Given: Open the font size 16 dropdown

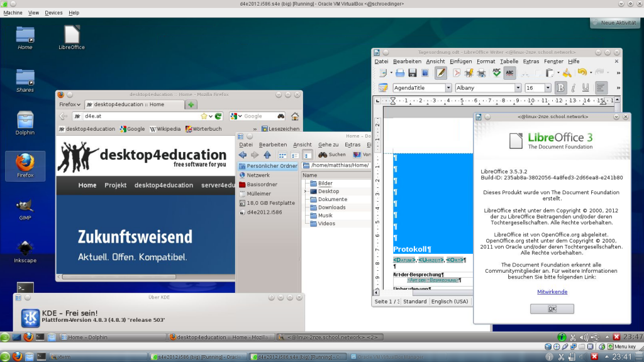Looking at the screenshot, I should point(548,88).
